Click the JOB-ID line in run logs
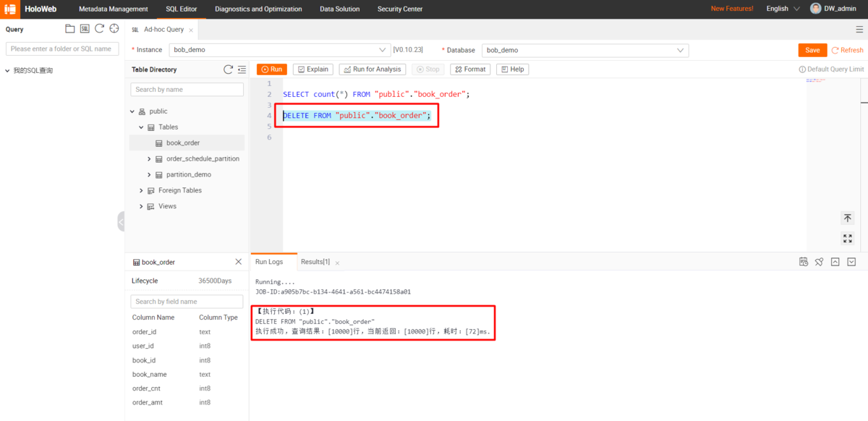Screen dimensions: 868x421 click(333, 292)
